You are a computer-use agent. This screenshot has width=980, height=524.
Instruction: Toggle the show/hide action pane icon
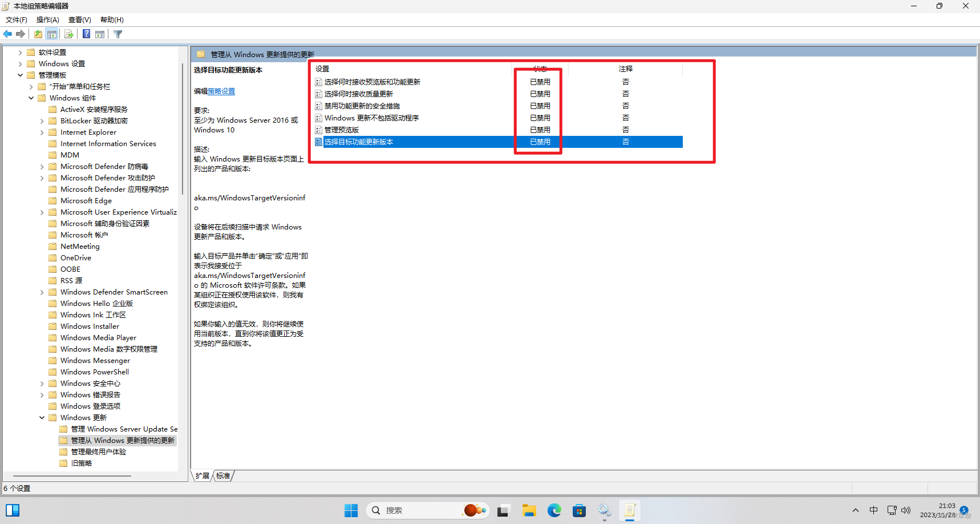pos(100,34)
